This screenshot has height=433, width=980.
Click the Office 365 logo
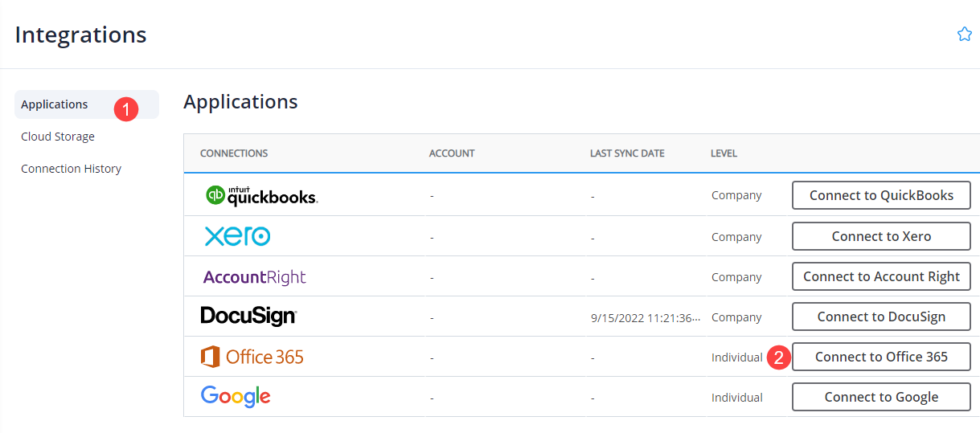pos(252,357)
